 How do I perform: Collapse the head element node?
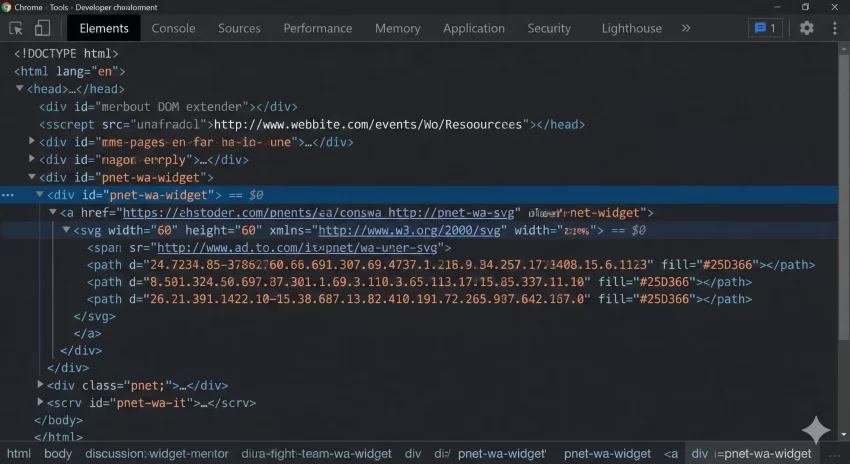coord(20,89)
